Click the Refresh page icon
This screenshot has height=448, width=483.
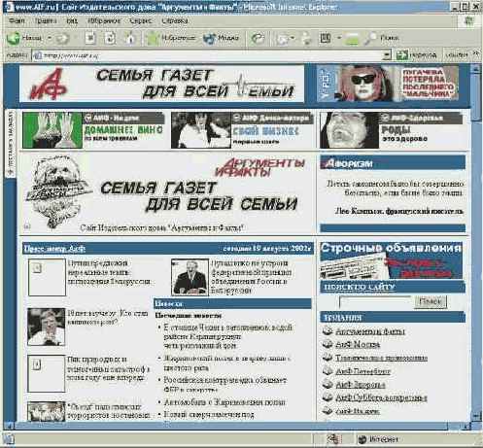tap(110, 38)
